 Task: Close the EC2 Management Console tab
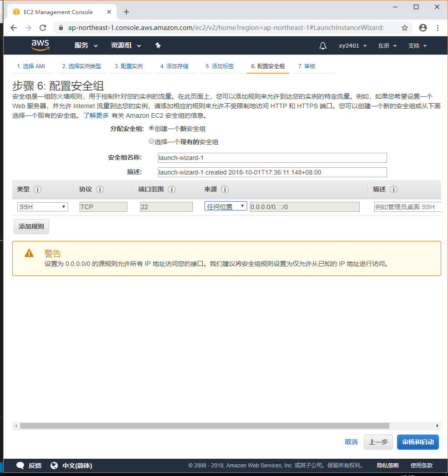(109, 12)
